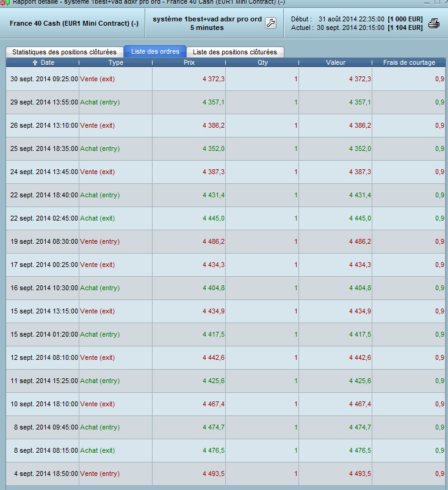448x490 pixels.
Task: Click price 4 493,5 in Prix column
Action: (214, 474)
